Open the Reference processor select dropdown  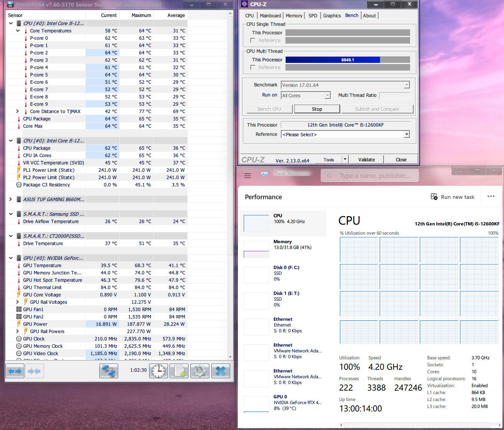pos(406,134)
